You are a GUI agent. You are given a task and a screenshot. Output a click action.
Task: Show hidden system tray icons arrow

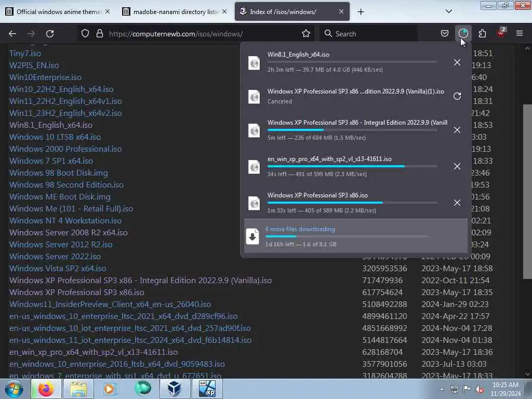pyautogui.click(x=442, y=389)
